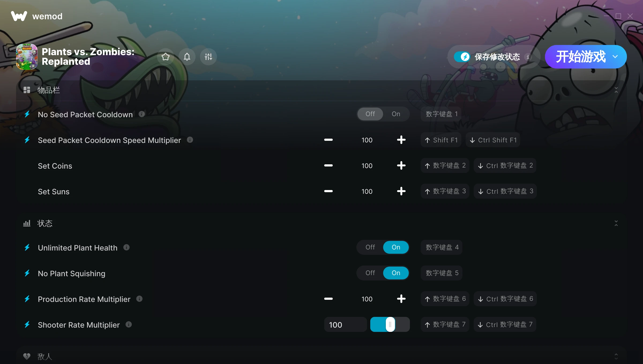Viewport: 643px width, 364px height.
Task: Turn on No Seed Packet Cooldown
Action: click(396, 114)
